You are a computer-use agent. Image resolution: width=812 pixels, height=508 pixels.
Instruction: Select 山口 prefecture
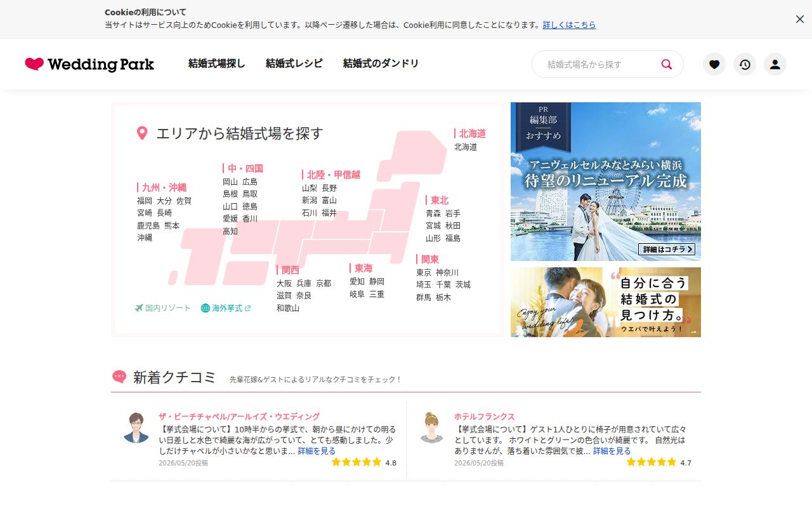(x=230, y=206)
